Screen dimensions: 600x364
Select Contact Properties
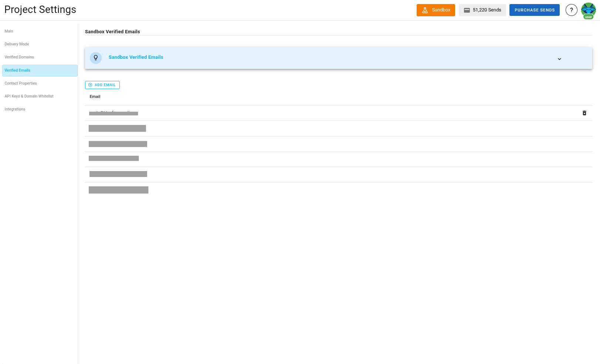(21, 83)
